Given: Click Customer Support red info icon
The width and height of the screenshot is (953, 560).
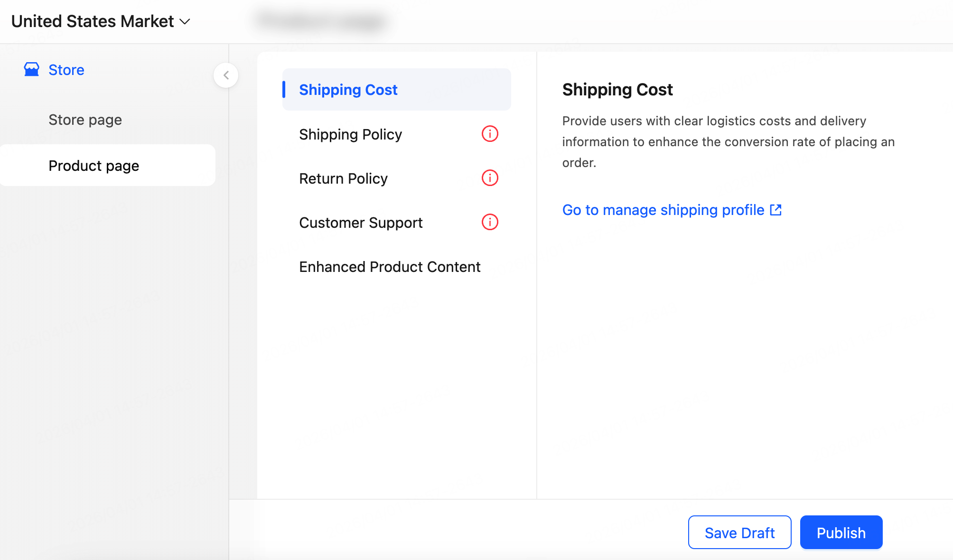Looking at the screenshot, I should pos(490,222).
